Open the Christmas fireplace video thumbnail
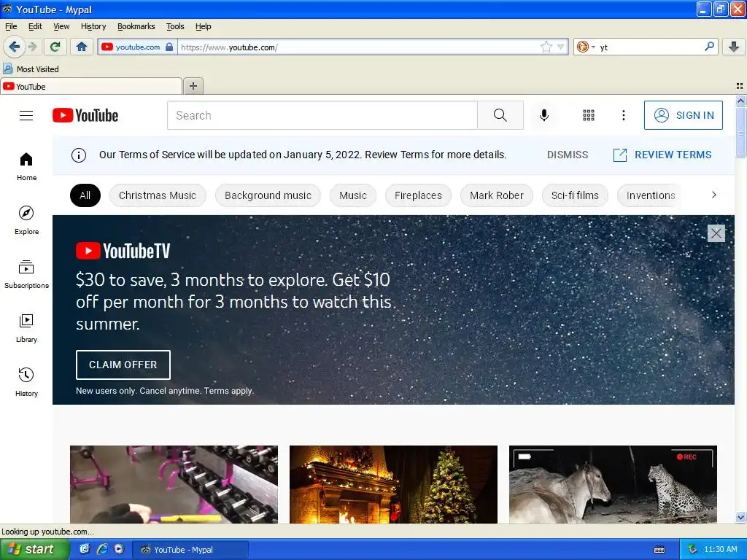 click(393, 484)
